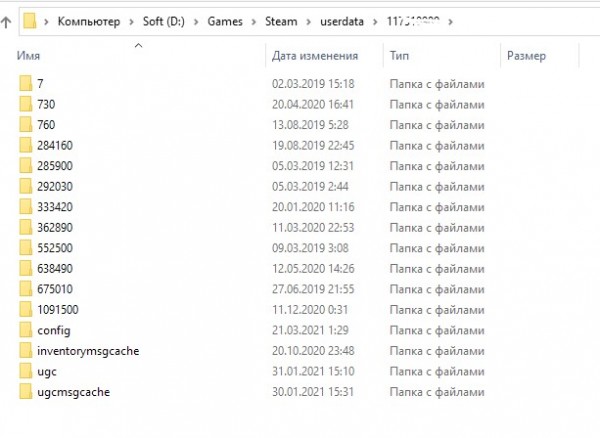Sort by Размер column header
The image size is (600, 438).
[x=527, y=56]
